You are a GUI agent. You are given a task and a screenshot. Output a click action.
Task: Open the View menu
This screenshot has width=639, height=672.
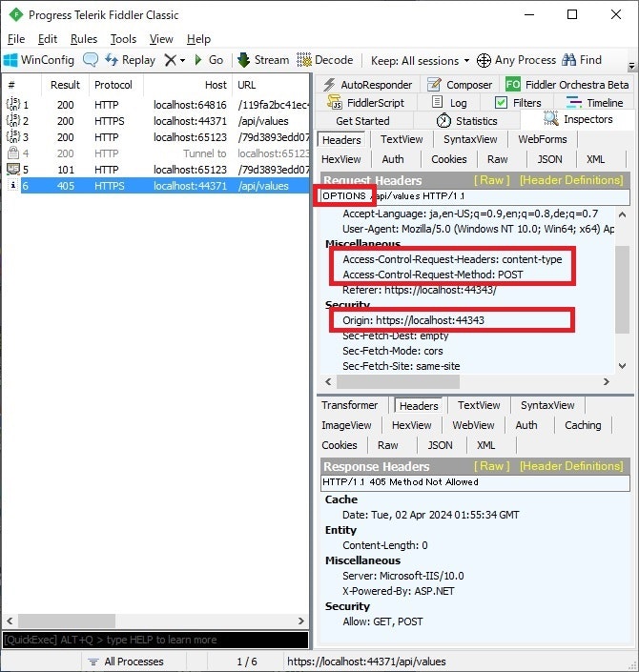(161, 39)
